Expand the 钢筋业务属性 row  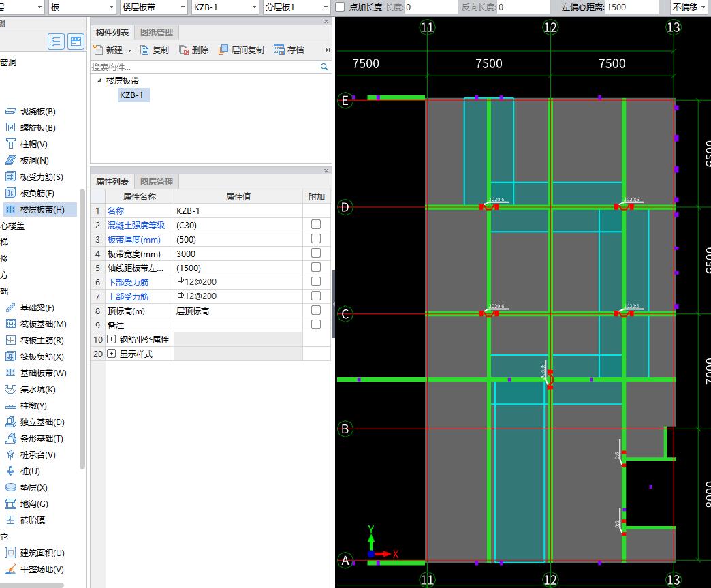click(x=112, y=339)
